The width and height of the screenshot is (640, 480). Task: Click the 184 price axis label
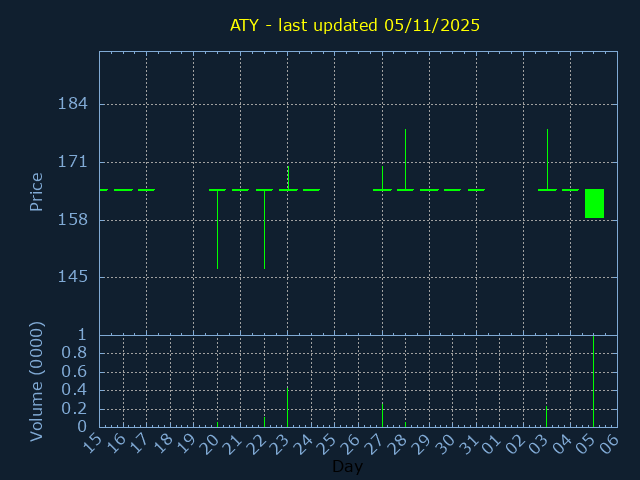tap(73, 104)
